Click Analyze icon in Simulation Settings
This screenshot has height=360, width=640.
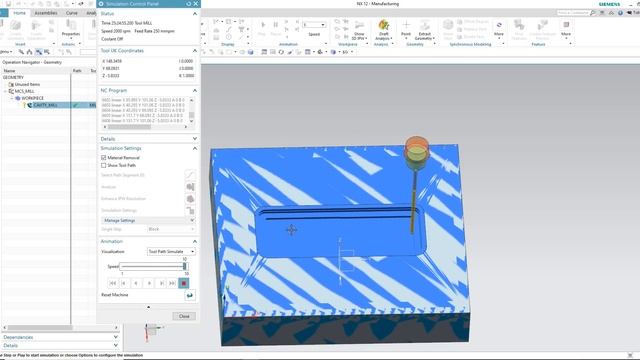(x=190, y=187)
